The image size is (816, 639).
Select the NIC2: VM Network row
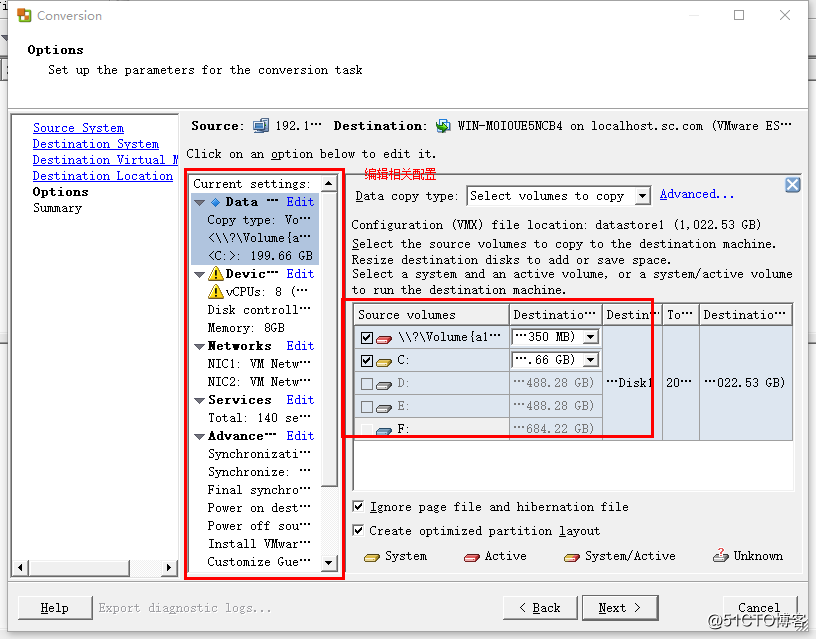(x=259, y=382)
